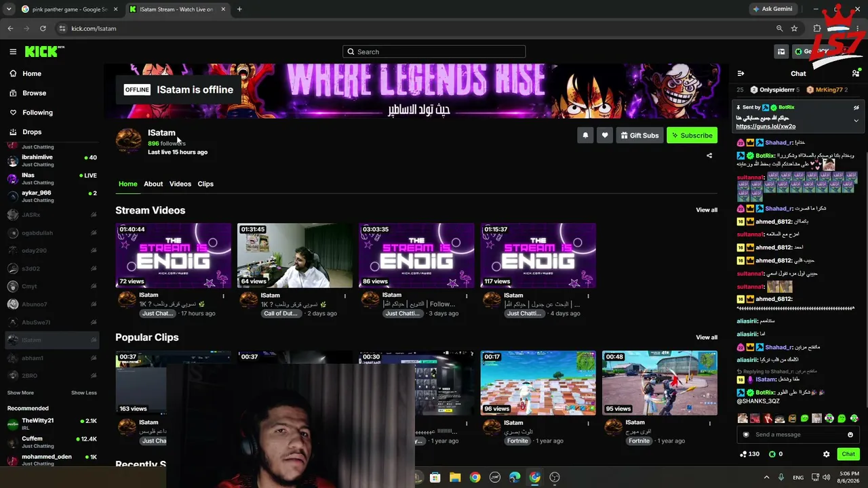Click the Call of Duty category tag
Image resolution: width=868 pixels, height=488 pixels.
pyautogui.click(x=281, y=314)
